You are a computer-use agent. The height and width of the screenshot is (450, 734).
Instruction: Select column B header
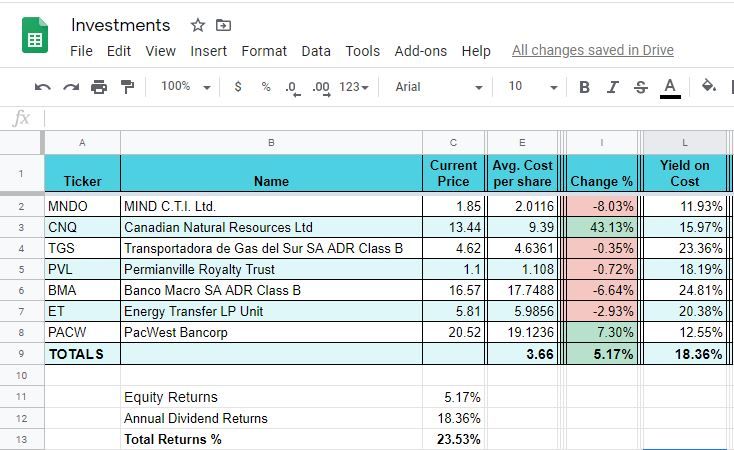point(271,143)
